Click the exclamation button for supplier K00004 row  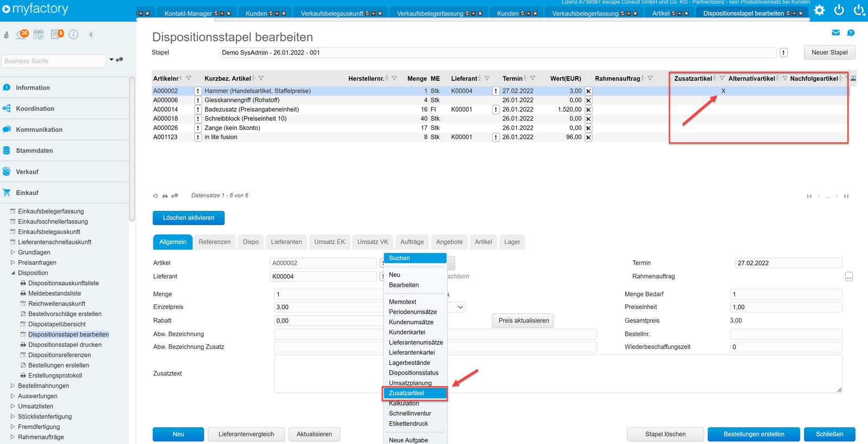tap(496, 91)
